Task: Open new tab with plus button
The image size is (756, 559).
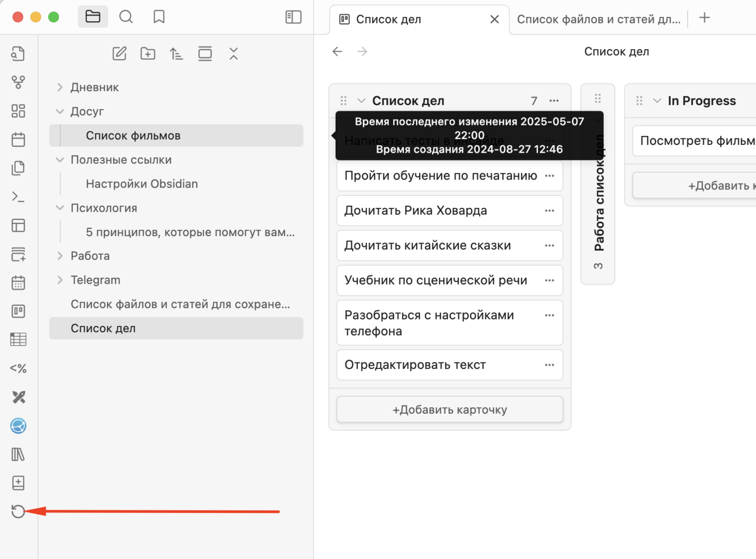Action: pos(704,18)
